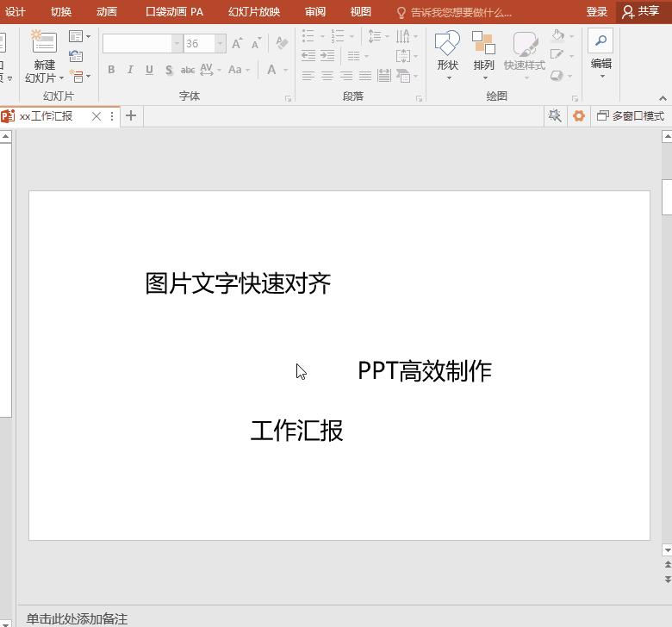672x627 pixels.
Task: Toggle text Shadow formatting
Action: click(169, 70)
